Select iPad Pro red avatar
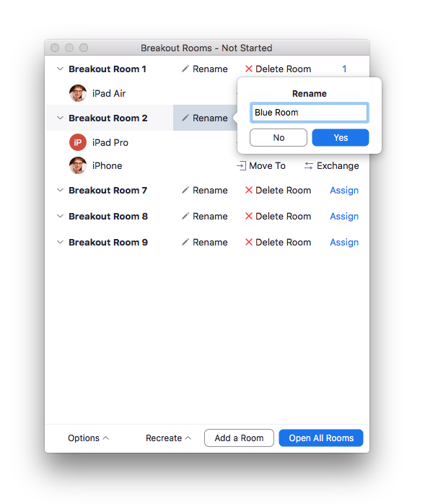425x504 pixels. 78,142
